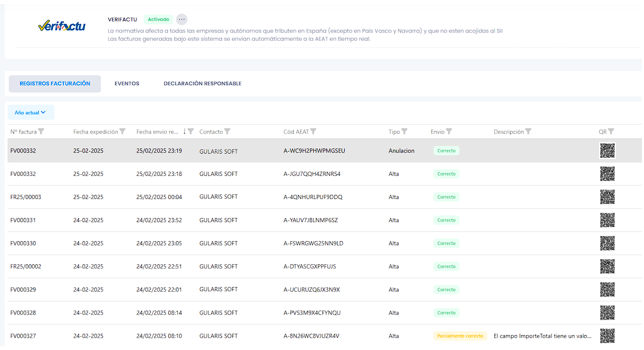Open QR code for invoice FV000329

(607, 290)
